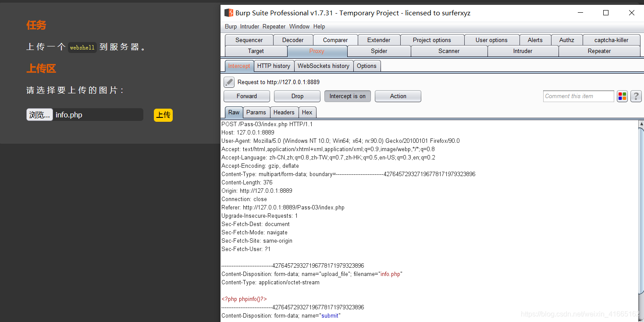Click the filename "info.php" value in request
The width and height of the screenshot is (644, 322).
(390, 274)
